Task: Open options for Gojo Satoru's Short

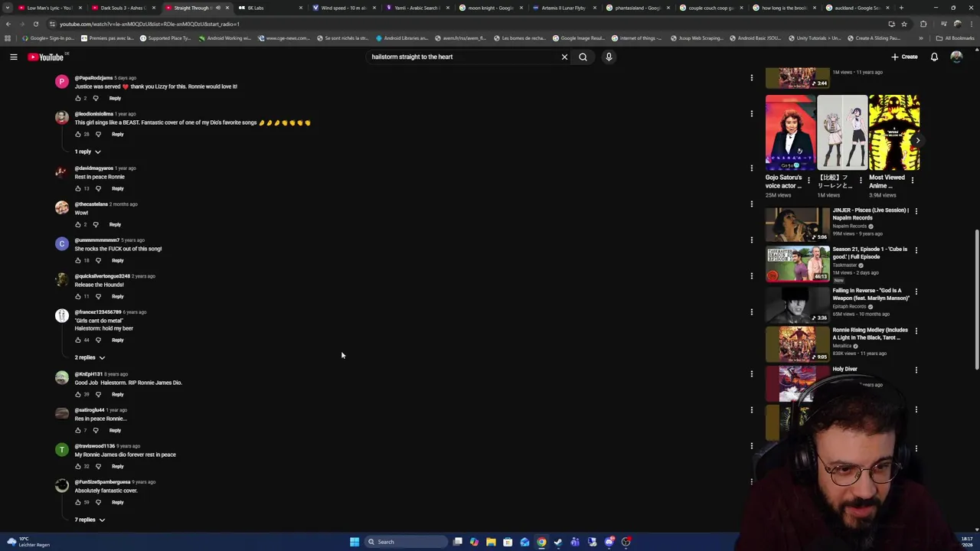Action: 808,181
